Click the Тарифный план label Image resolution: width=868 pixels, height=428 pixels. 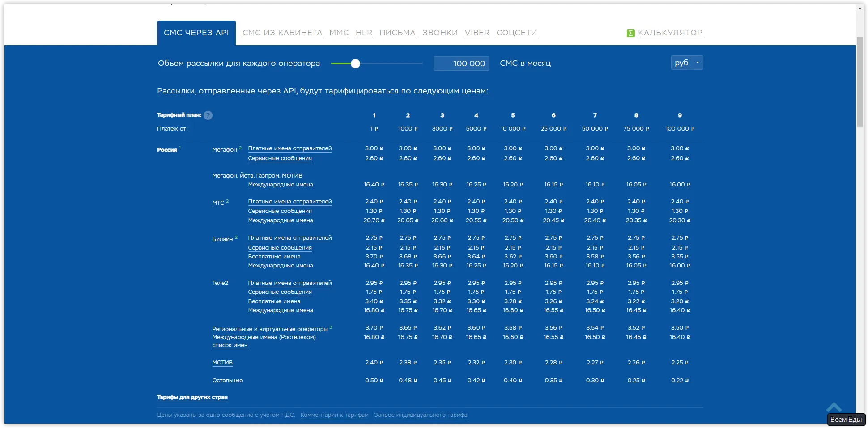point(179,115)
